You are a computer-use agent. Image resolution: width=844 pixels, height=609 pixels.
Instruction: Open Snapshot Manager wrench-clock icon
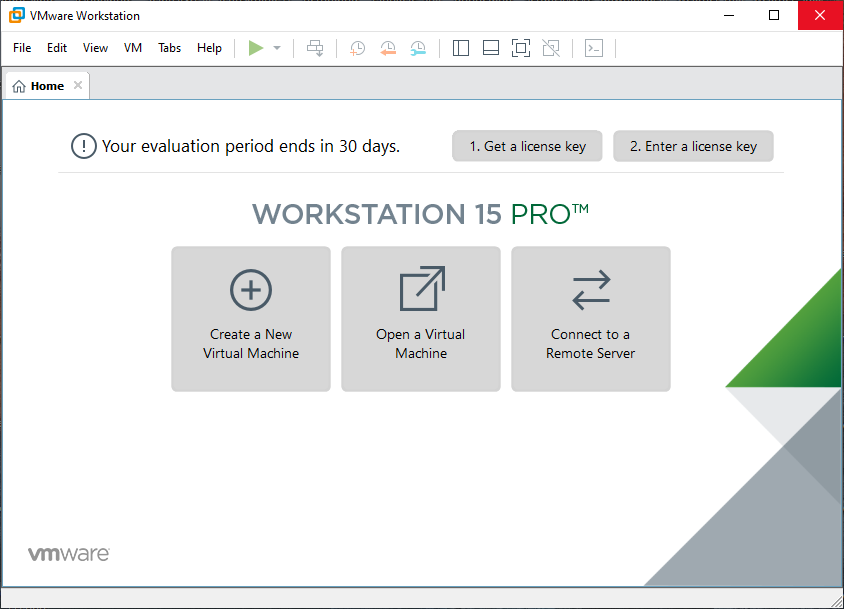tap(418, 48)
